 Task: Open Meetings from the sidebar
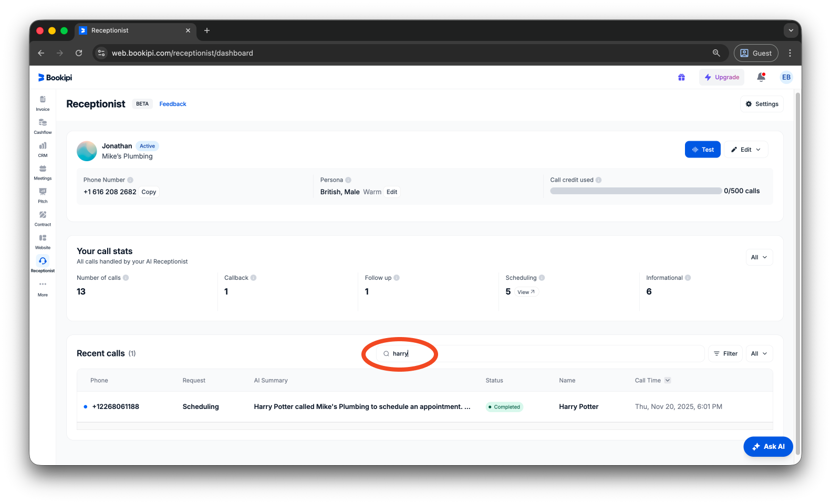43,172
